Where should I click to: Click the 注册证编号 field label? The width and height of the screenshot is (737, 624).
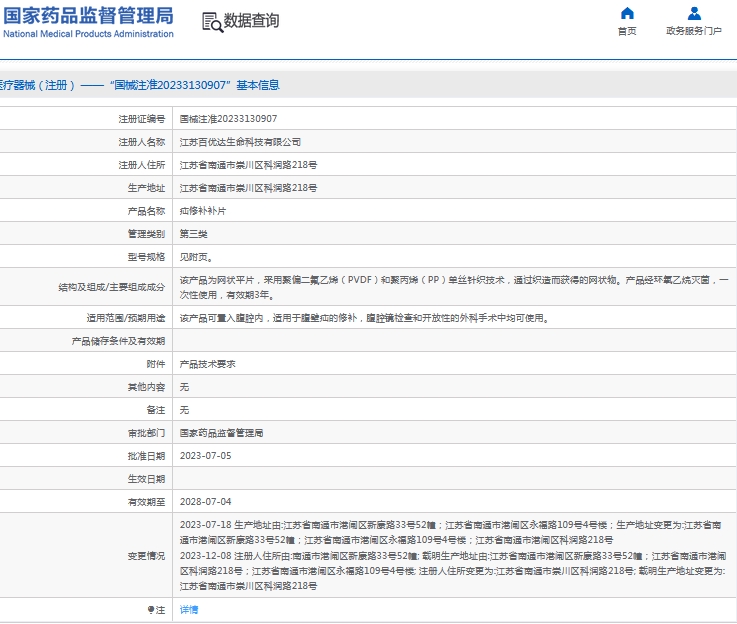141,119
